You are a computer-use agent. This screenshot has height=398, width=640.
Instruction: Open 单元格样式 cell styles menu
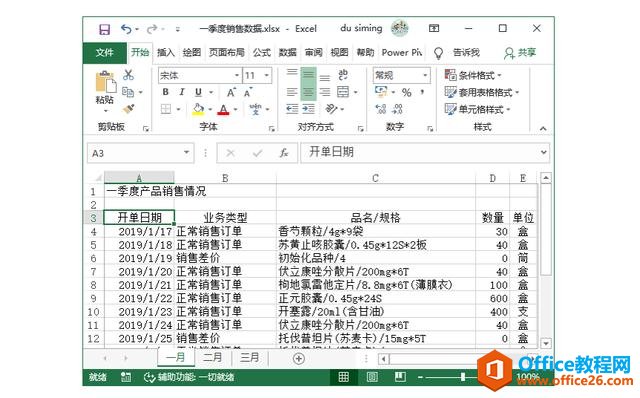pos(477,109)
